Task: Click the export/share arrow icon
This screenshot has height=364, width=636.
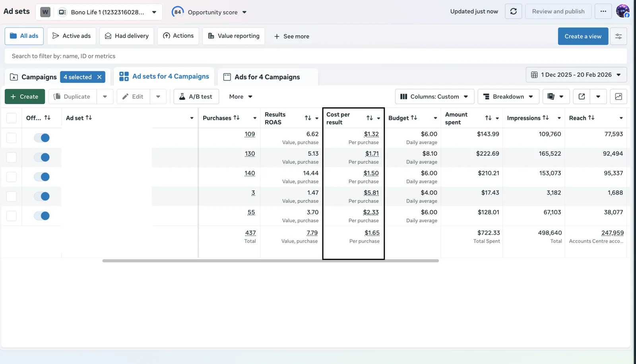Action: 582,97
